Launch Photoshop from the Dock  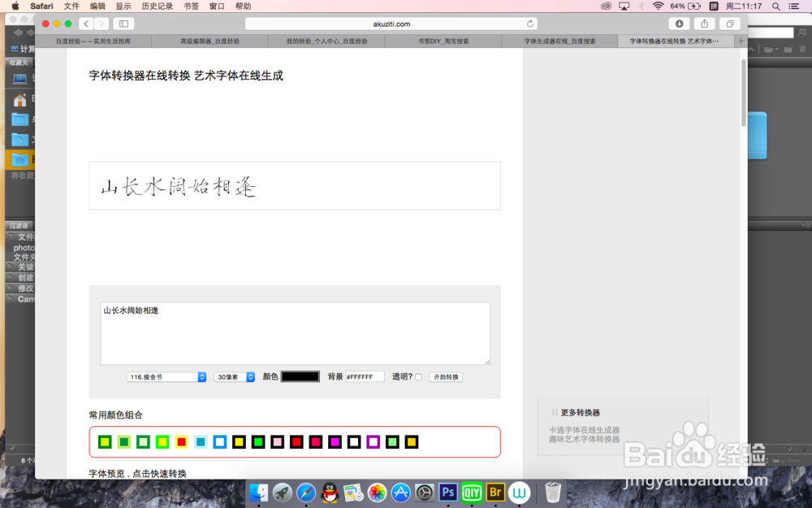point(447,493)
